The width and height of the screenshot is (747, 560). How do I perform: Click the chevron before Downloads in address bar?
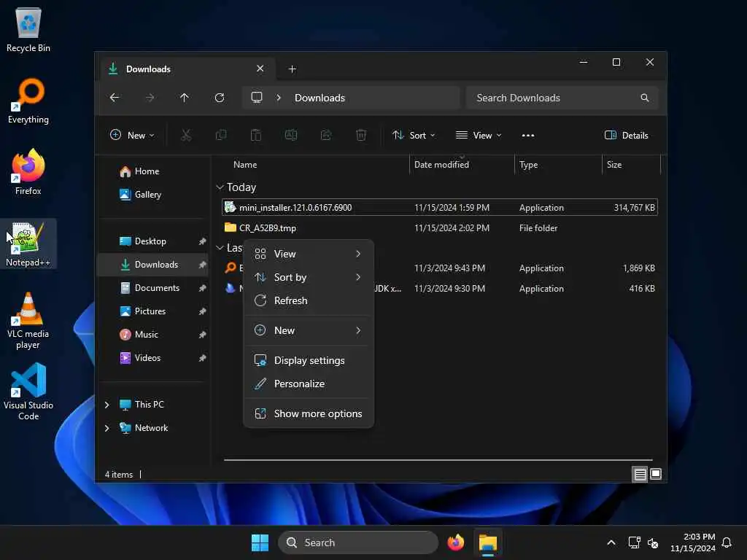(x=279, y=98)
